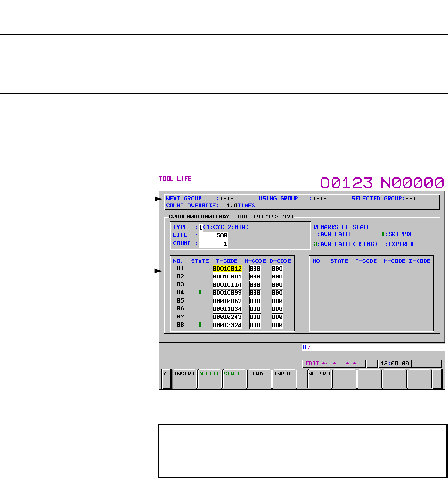Click H-code field of row 08

point(255,325)
